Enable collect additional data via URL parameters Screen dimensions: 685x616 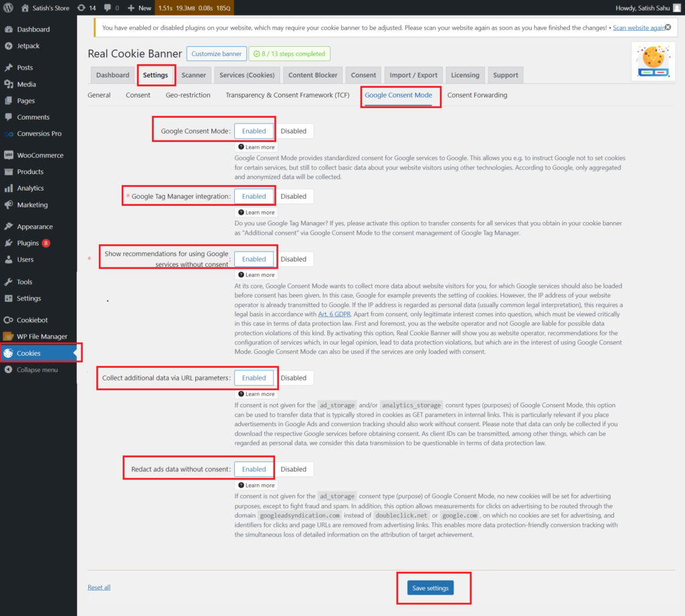254,378
